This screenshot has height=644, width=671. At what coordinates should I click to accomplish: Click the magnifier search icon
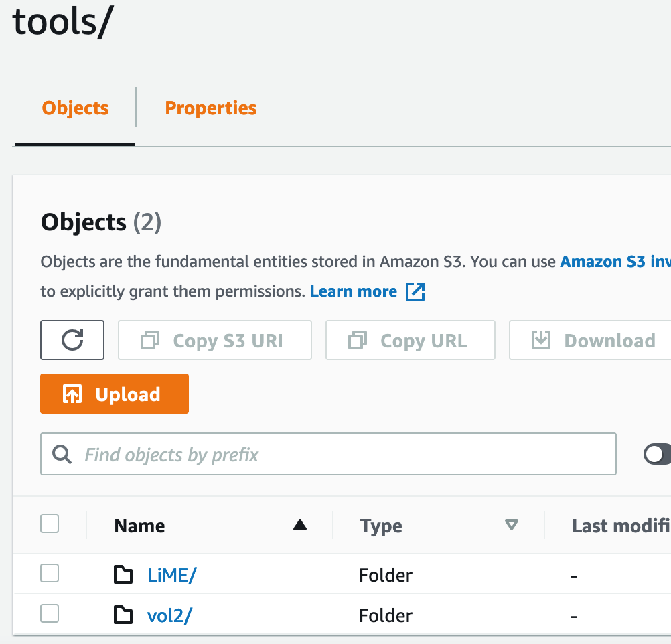tap(62, 454)
